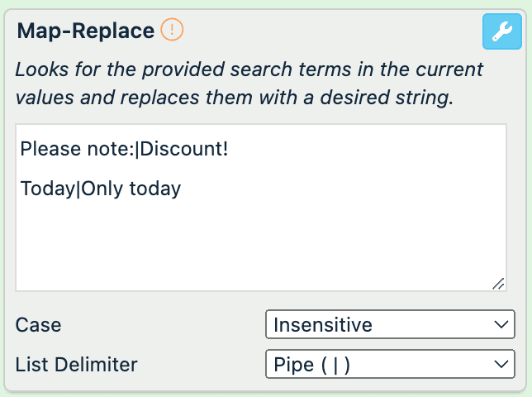Select the Insensitive value text

pyautogui.click(x=322, y=325)
